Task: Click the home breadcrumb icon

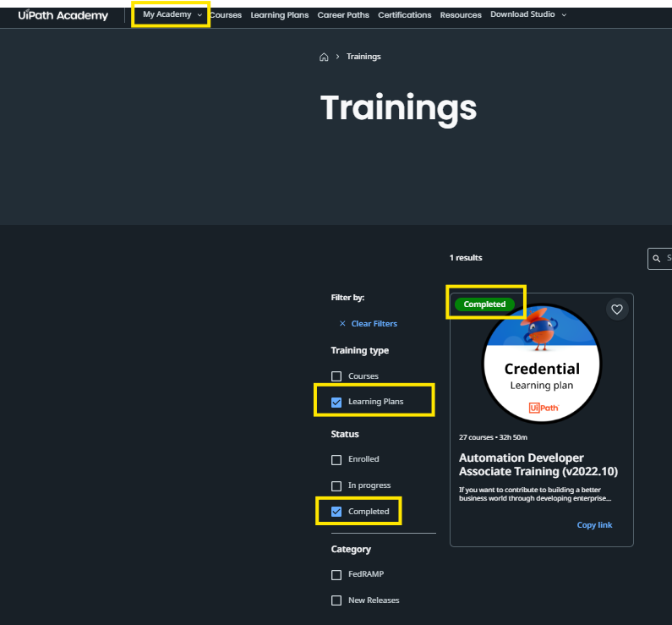Action: [x=324, y=57]
